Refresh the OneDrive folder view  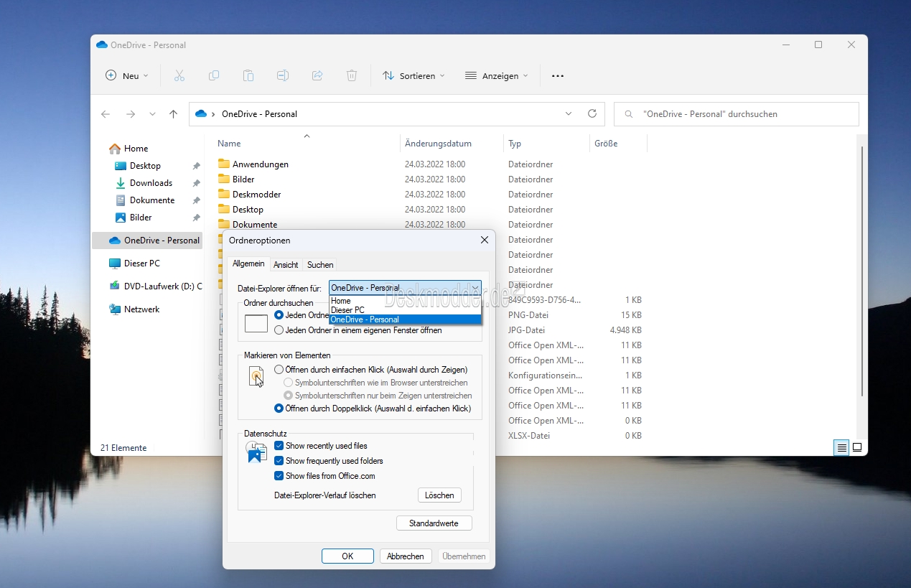pos(592,113)
